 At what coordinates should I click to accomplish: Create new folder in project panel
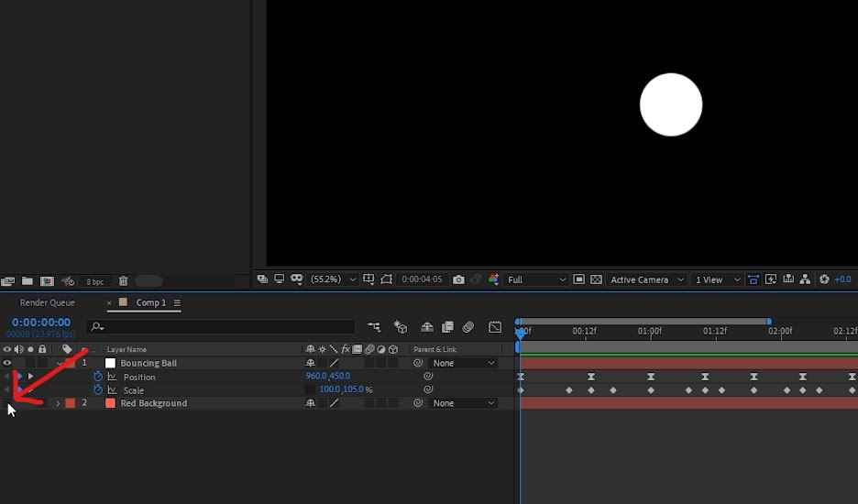[27, 281]
